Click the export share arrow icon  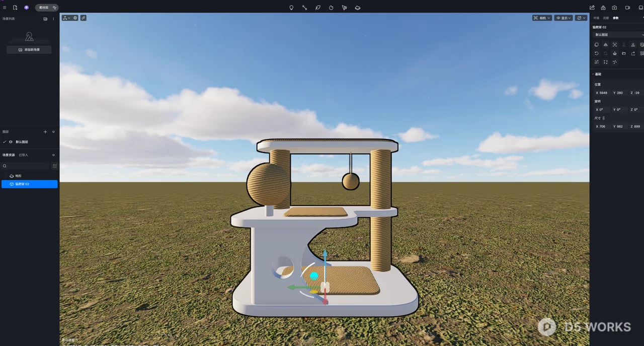tap(633, 53)
